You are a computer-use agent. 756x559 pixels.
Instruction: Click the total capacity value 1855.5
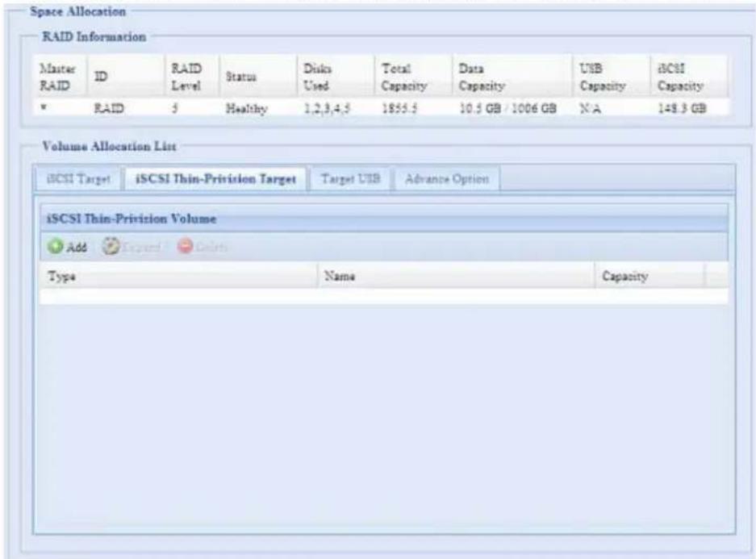399,108
